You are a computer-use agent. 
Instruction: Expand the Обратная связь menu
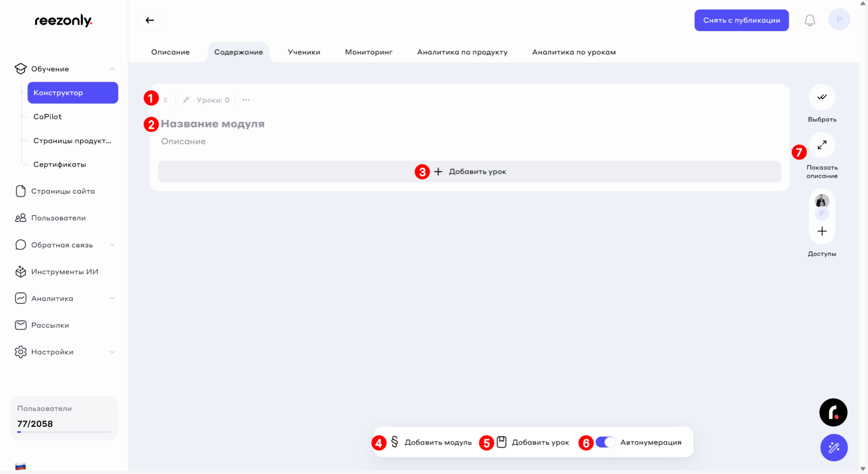coord(112,245)
